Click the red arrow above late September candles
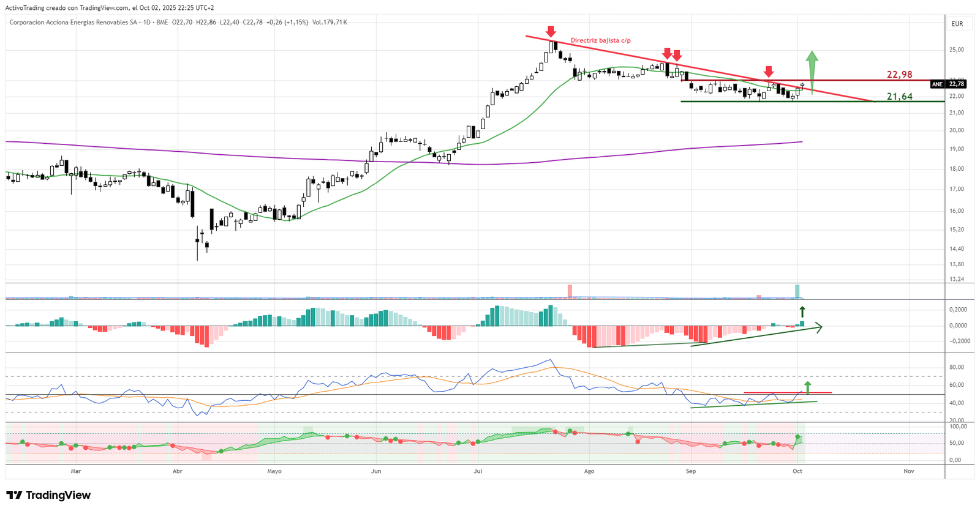Screen dimensions: 980x511 point(769,72)
